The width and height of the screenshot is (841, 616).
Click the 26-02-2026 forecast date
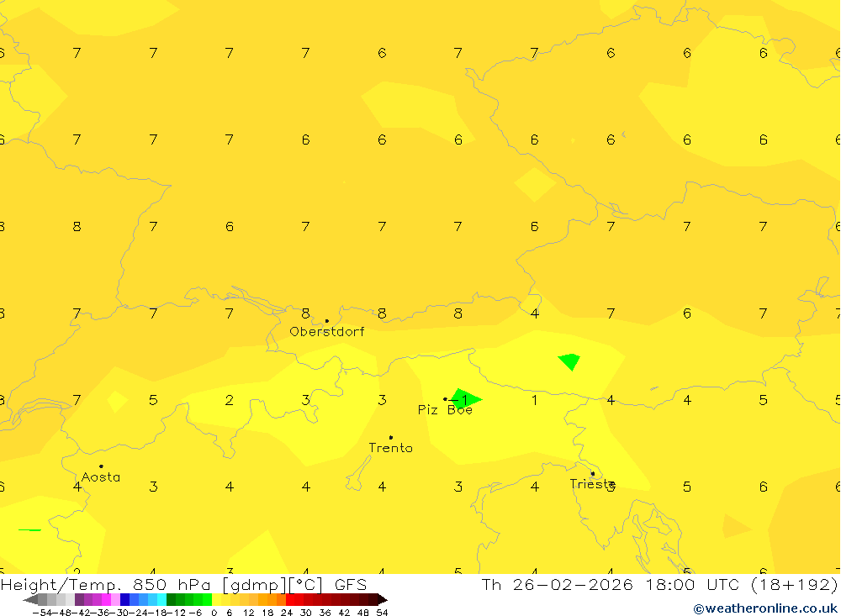pyautogui.click(x=573, y=584)
